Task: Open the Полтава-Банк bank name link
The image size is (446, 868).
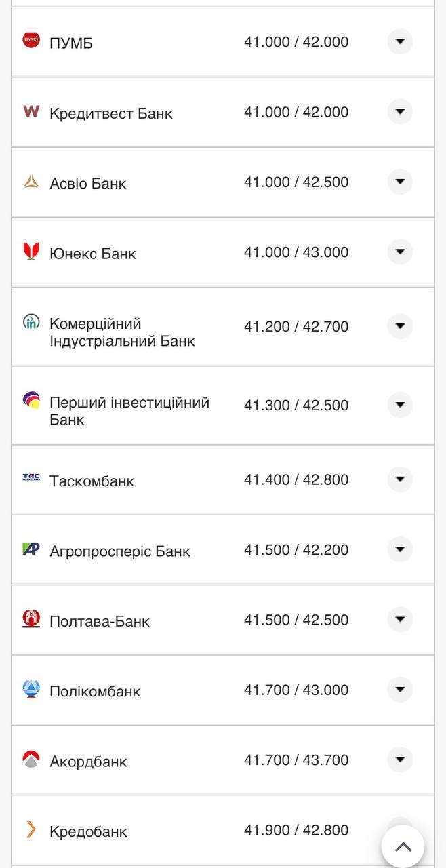Action: (100, 621)
